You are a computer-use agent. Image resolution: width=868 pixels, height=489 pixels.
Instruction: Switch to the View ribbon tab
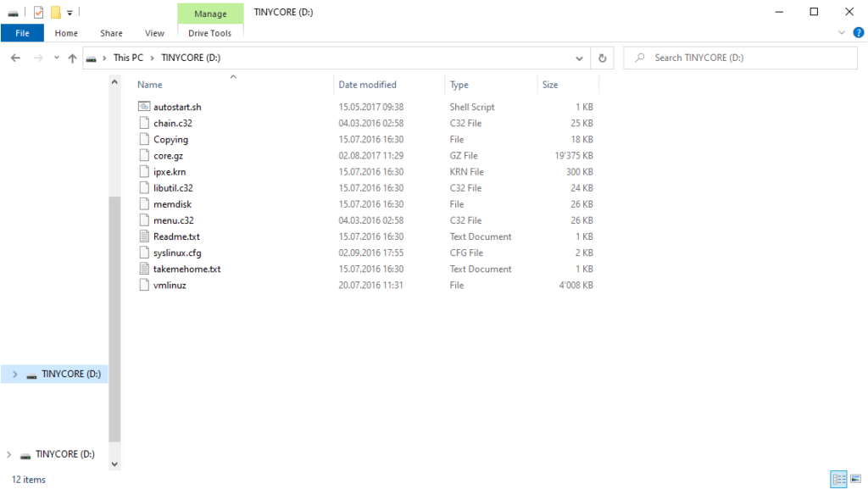pyautogui.click(x=154, y=33)
